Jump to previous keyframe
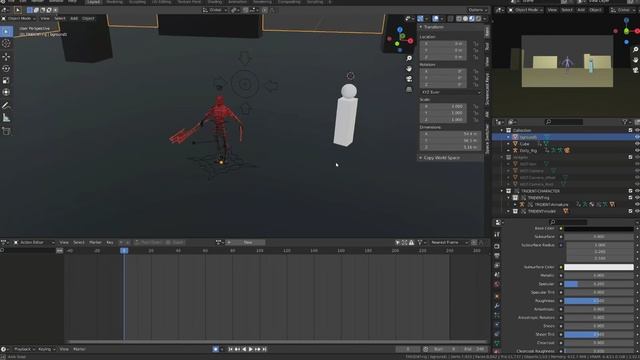The height and width of the screenshot is (360, 640). click(x=237, y=349)
